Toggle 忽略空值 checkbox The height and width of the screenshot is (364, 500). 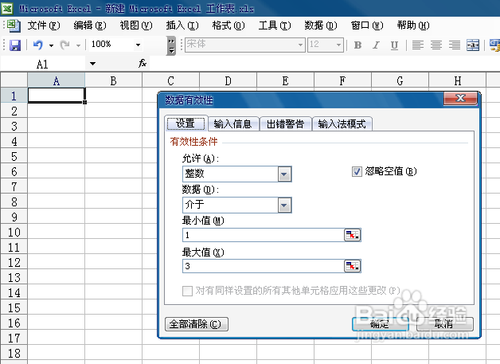click(357, 172)
